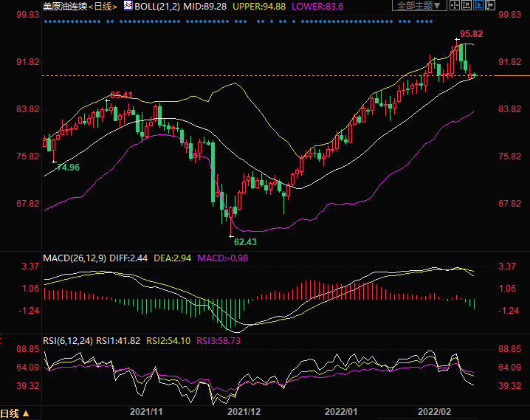Click the 2021/12 date on the time axis
The height and width of the screenshot is (420, 530).
click(x=244, y=410)
